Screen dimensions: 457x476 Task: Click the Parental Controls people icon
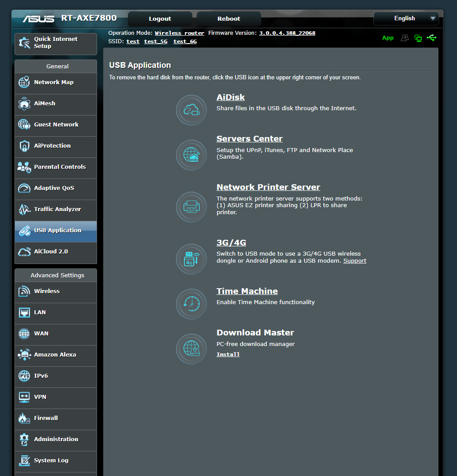point(24,167)
